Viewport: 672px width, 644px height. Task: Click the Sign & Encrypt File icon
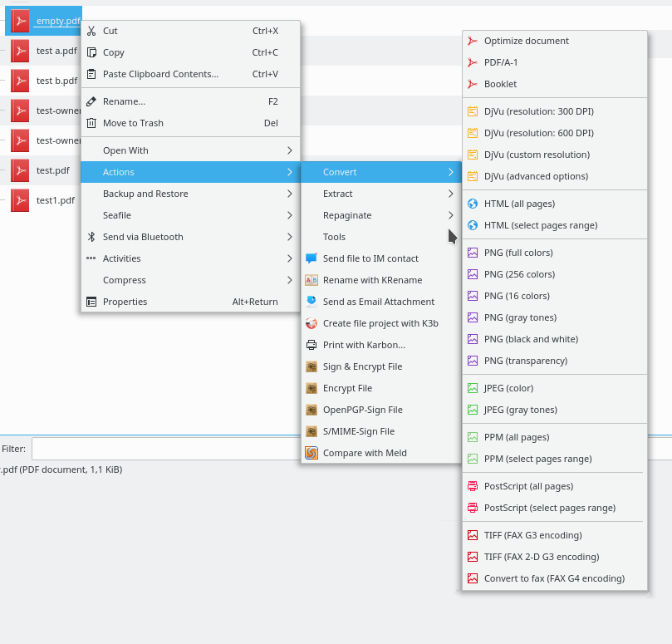[311, 366]
